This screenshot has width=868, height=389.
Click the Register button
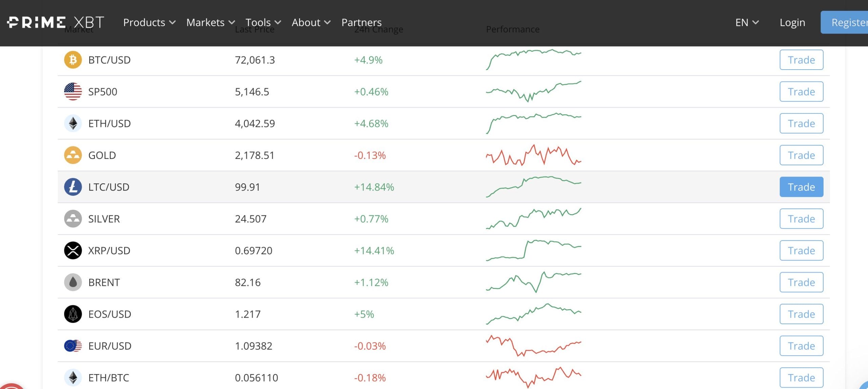coord(844,22)
